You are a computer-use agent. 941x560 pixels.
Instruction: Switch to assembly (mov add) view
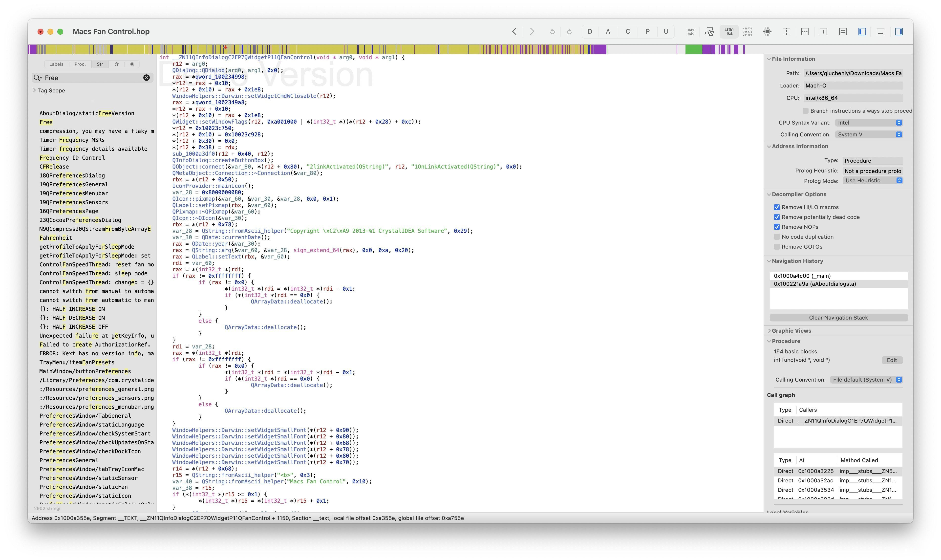[x=691, y=32]
